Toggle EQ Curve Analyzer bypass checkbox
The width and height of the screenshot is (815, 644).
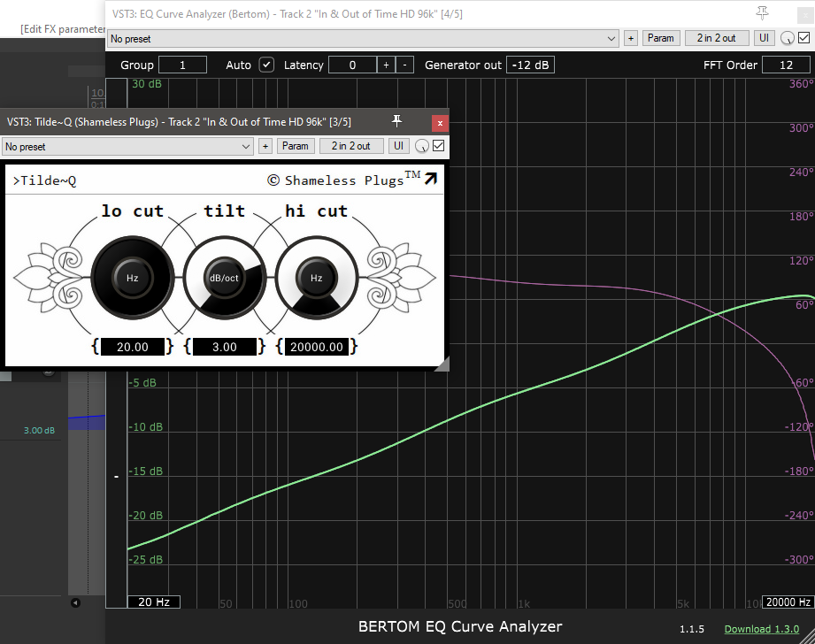(x=804, y=37)
